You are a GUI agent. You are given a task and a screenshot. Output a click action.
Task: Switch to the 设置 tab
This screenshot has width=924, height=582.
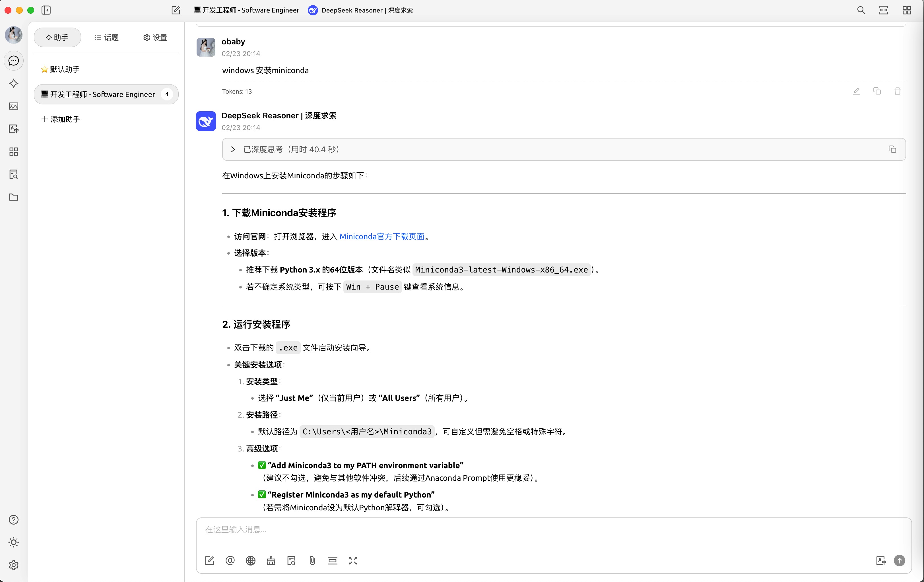pos(155,38)
